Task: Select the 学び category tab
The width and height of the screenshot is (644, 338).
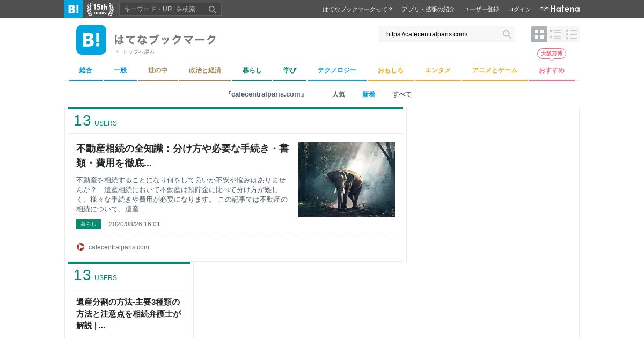Action: point(290,70)
